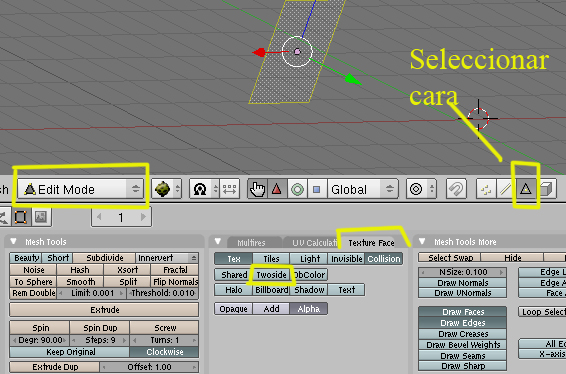Open the Global orientation dropdown
This screenshot has height=374, width=566.
click(x=362, y=189)
